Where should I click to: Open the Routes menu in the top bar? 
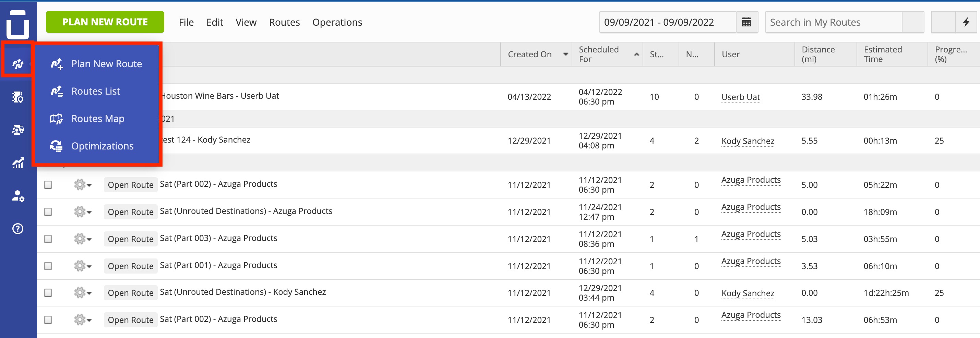click(285, 22)
